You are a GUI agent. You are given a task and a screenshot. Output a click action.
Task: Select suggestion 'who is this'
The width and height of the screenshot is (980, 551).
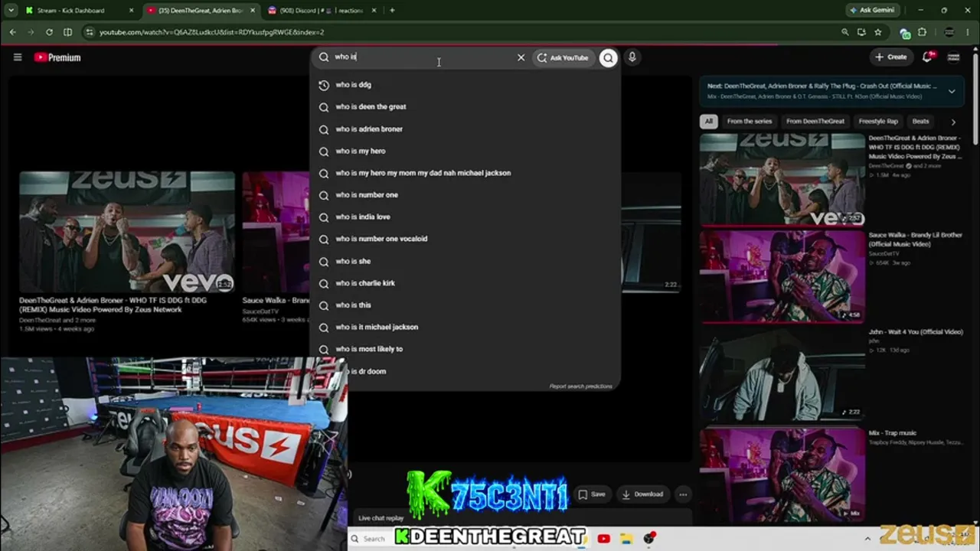(465, 305)
